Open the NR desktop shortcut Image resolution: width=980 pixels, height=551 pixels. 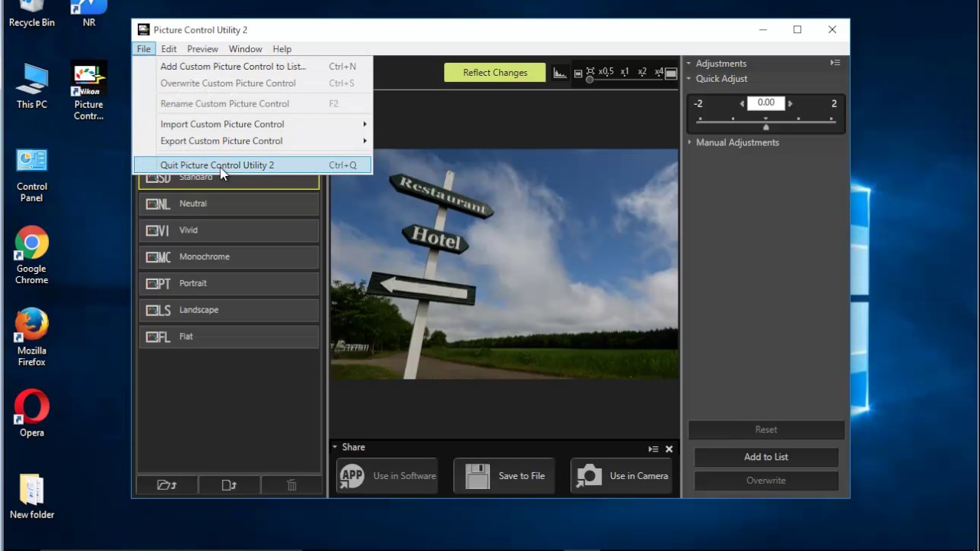[89, 14]
